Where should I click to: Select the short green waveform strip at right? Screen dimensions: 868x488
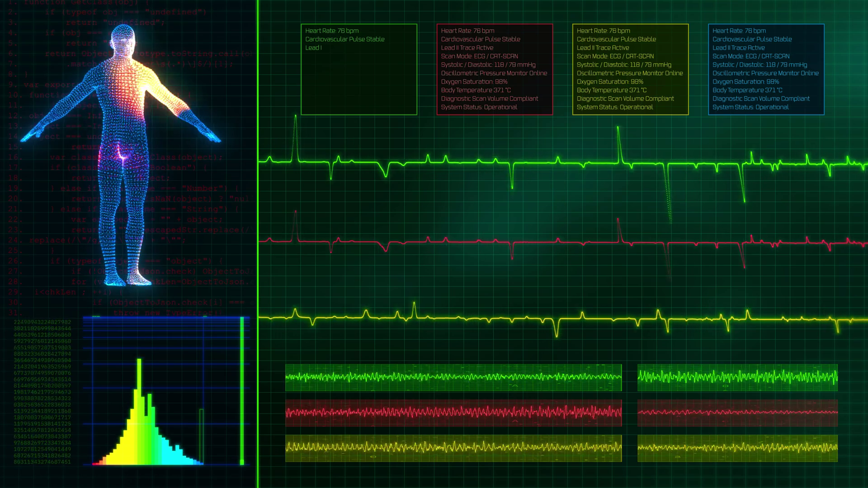(737, 377)
